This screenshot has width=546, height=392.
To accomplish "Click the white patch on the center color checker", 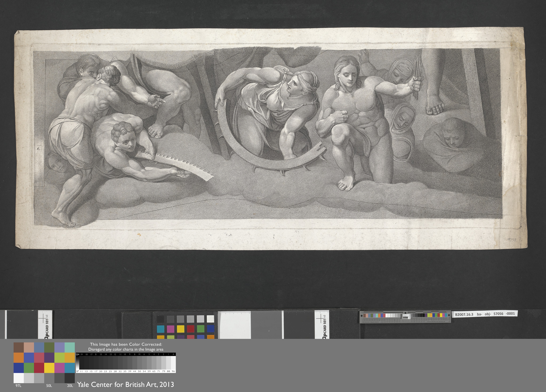I will [210, 319].
